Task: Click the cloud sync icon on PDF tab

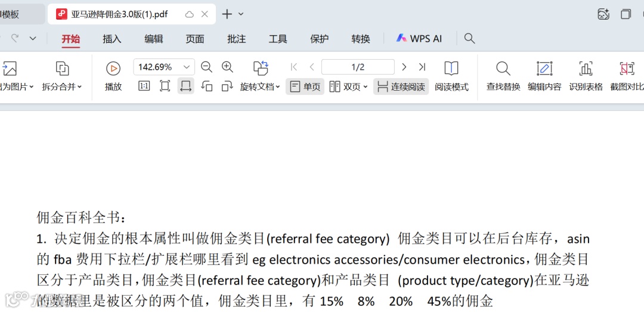Action: 190,14
